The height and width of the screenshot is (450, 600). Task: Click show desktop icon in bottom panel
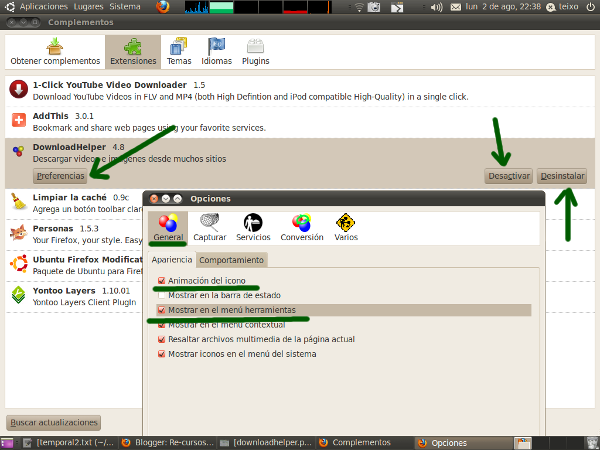pyautogui.click(x=7, y=443)
